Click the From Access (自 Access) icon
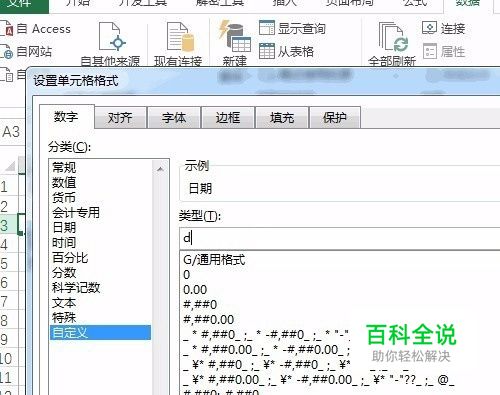Screen dimensions: 500x395 (x=6, y=29)
